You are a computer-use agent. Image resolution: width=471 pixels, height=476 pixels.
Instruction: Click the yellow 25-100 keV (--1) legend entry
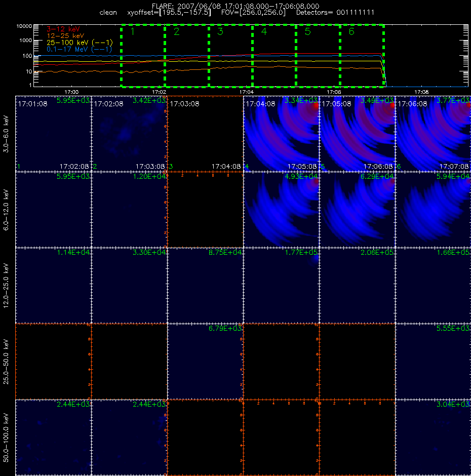pyautogui.click(x=80, y=43)
